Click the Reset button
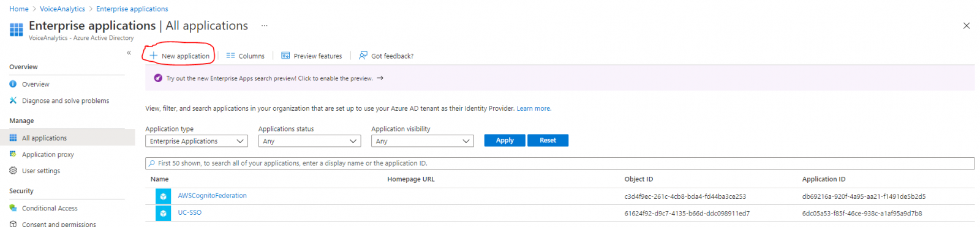This screenshot has height=227, width=980. [x=548, y=140]
